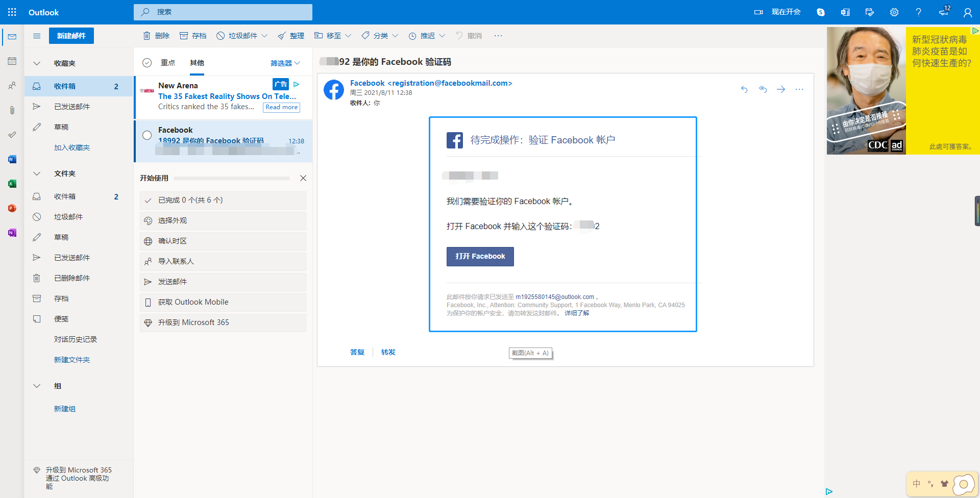The width and height of the screenshot is (980, 498).
Task: Click the 打开 Facebook button in email
Action: click(480, 257)
